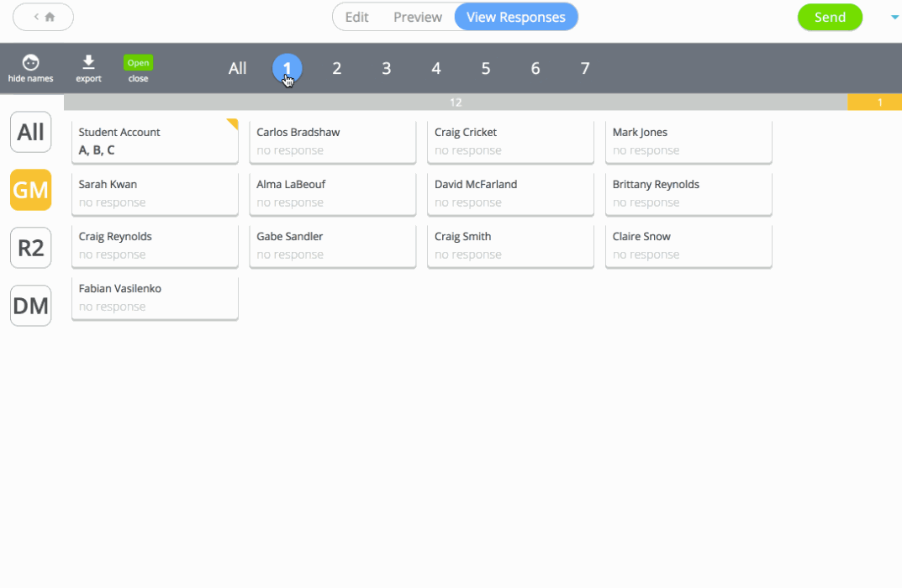Select question 5
The image size is (902, 588).
coord(486,68)
